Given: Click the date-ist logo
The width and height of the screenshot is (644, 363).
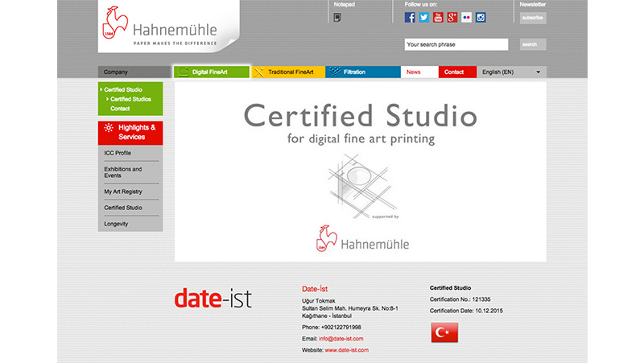Looking at the screenshot, I should pos(213,299).
